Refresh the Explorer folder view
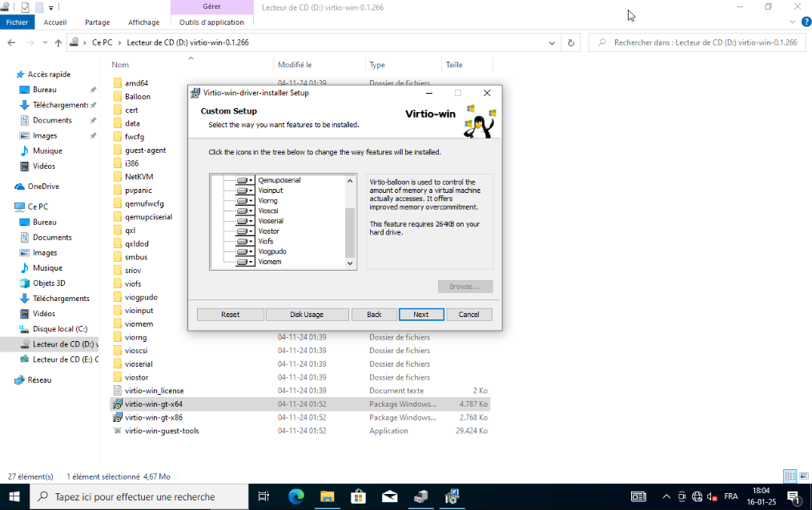This screenshot has height=510, width=812. click(571, 42)
